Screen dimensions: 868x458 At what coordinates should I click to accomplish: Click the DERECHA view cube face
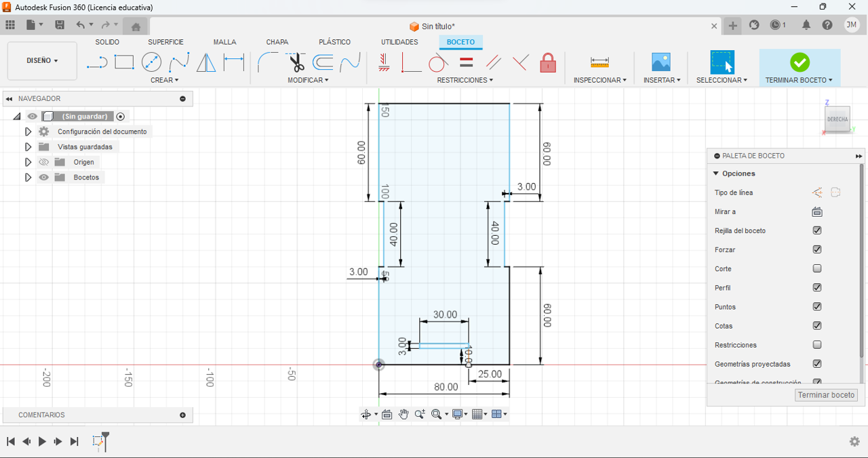pyautogui.click(x=837, y=119)
